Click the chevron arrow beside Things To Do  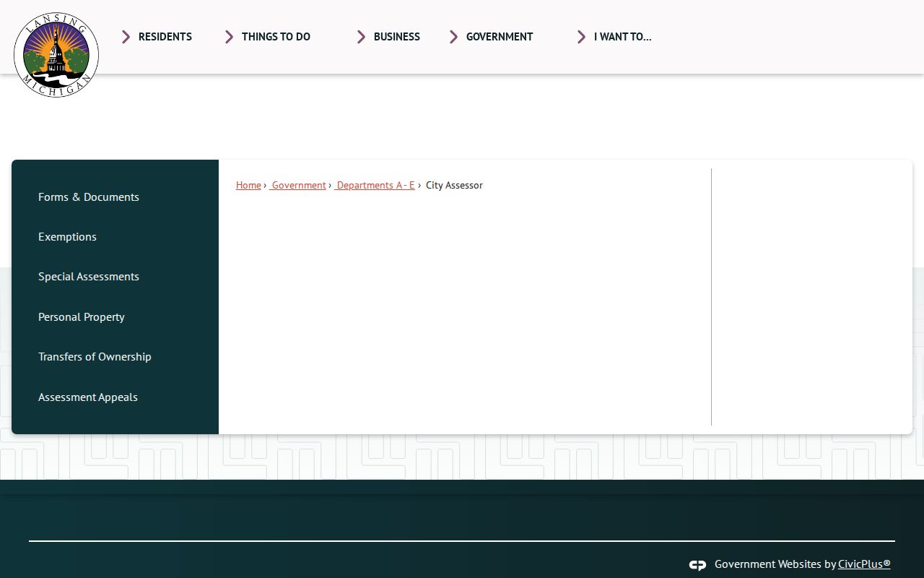coord(229,37)
